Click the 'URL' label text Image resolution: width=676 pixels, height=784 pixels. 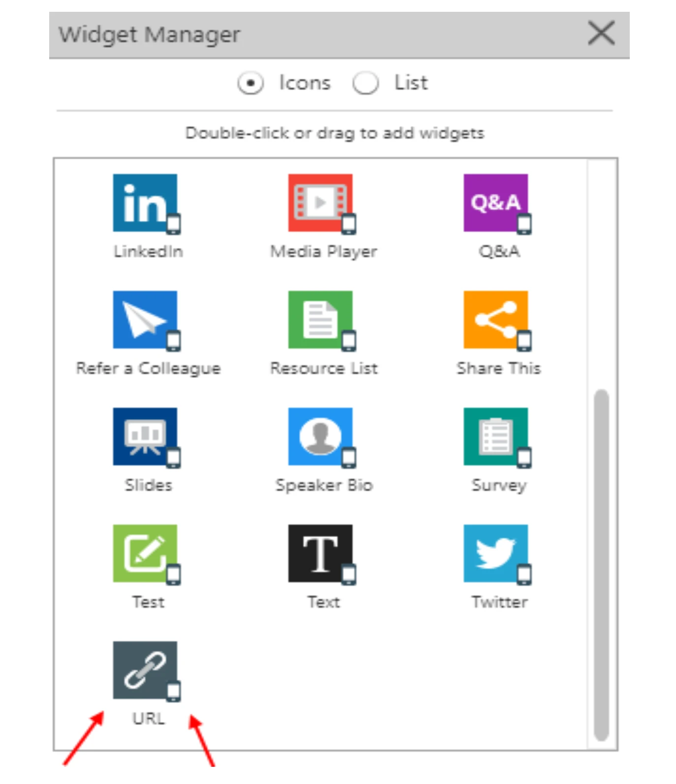(x=149, y=719)
